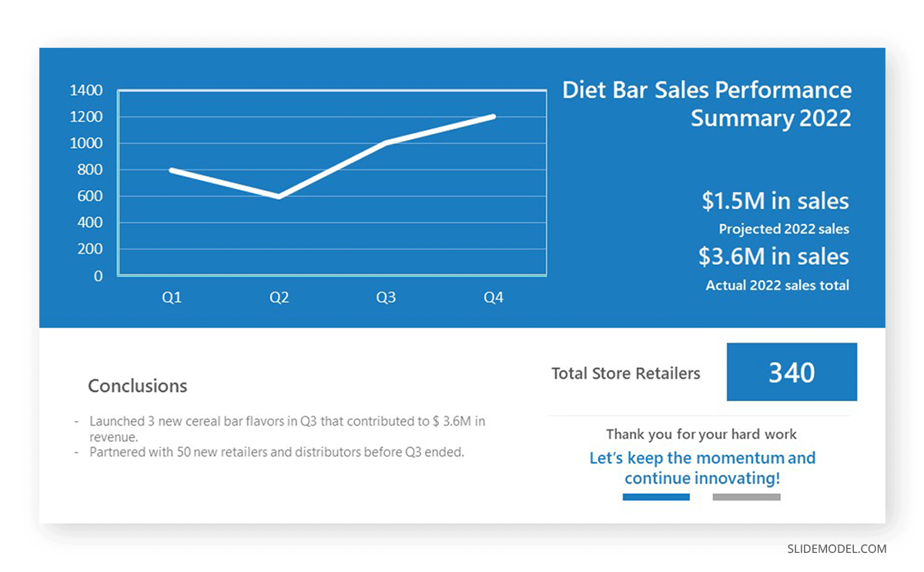This screenshot has height=572, width=924.
Task: Click the Q2 low point on the line
Action: (279, 196)
